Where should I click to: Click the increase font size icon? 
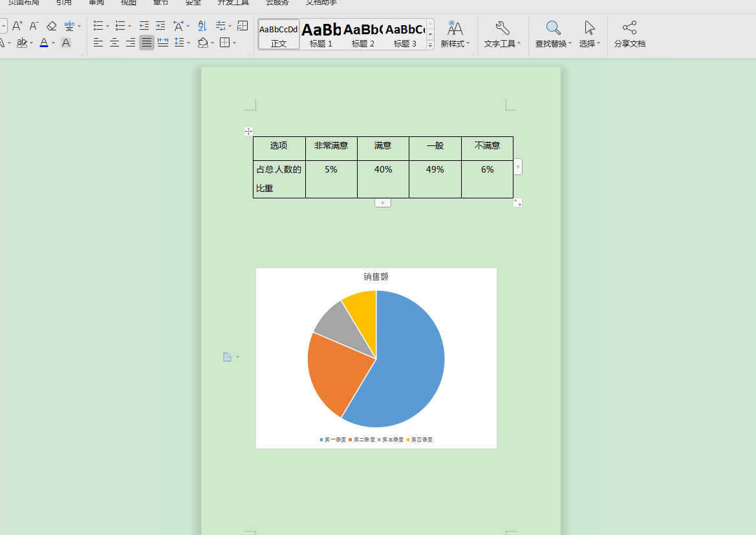17,26
